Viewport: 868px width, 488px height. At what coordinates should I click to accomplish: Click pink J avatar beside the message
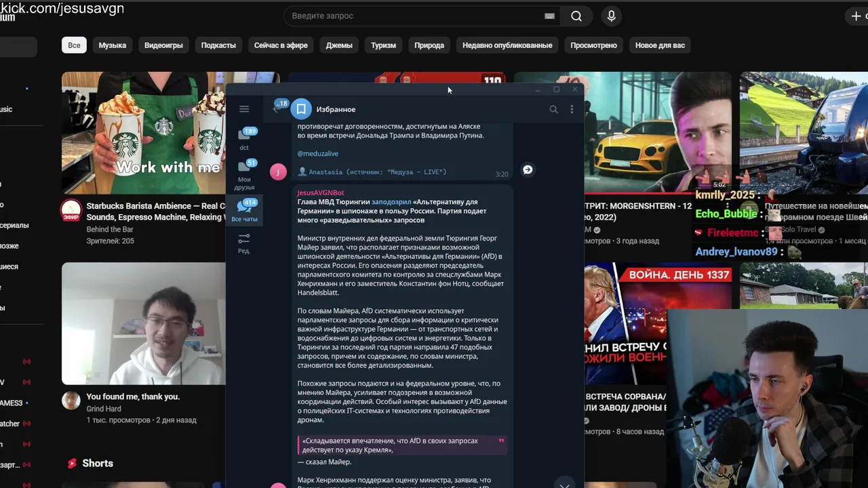click(x=278, y=171)
